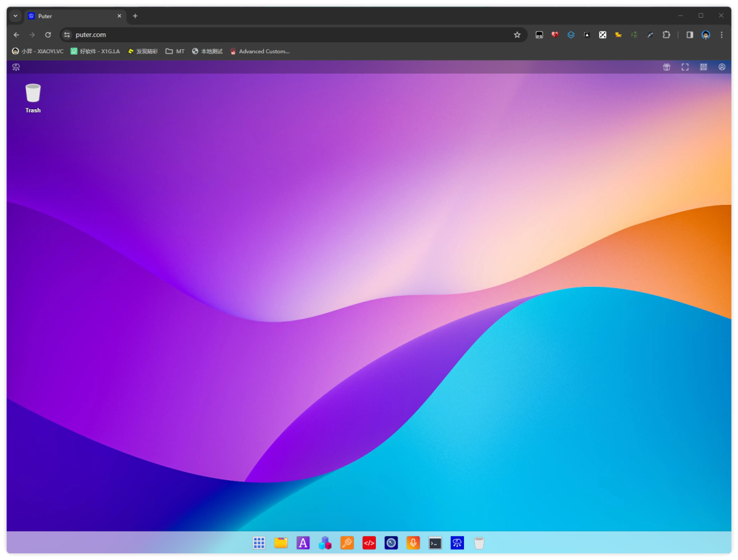Toggle the Chrome side panel
738x560 pixels.
click(x=689, y=35)
